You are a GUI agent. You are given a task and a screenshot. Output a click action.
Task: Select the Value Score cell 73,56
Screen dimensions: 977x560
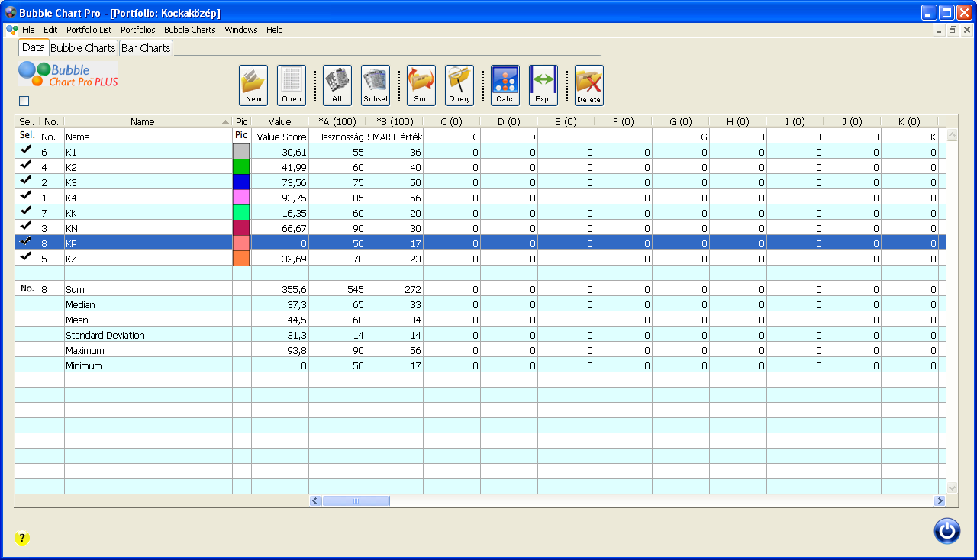coord(280,182)
